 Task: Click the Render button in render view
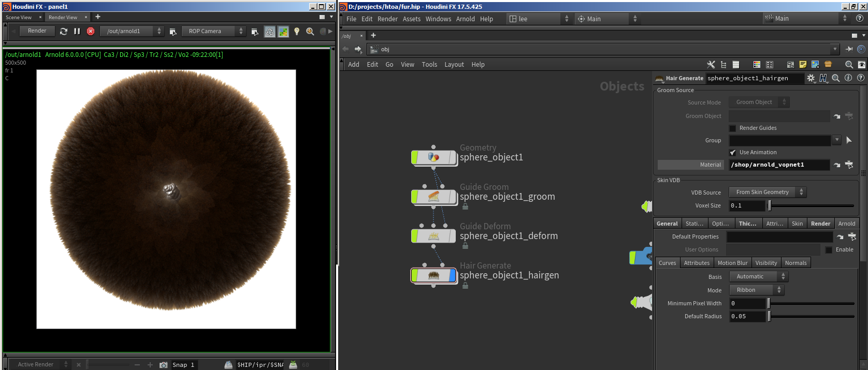[x=37, y=31]
